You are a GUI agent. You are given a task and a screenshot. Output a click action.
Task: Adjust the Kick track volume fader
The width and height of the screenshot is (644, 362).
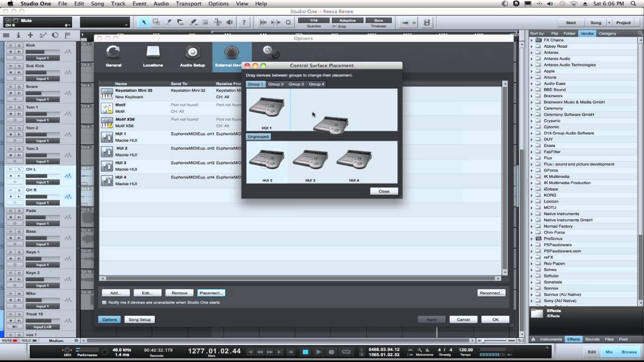[42, 52]
